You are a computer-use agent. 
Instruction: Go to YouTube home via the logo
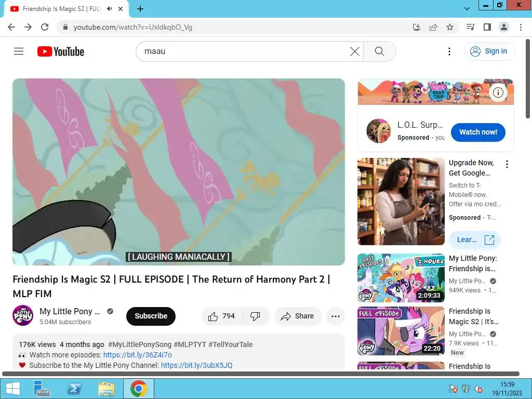click(61, 51)
